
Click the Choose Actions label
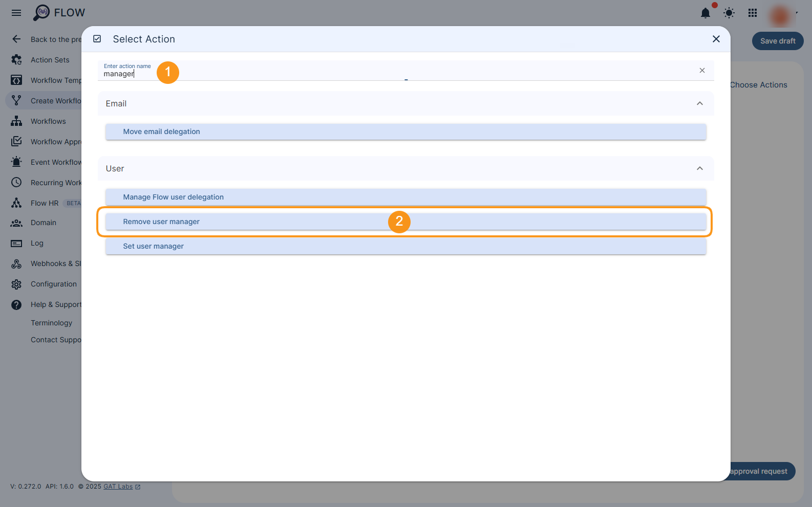click(759, 85)
